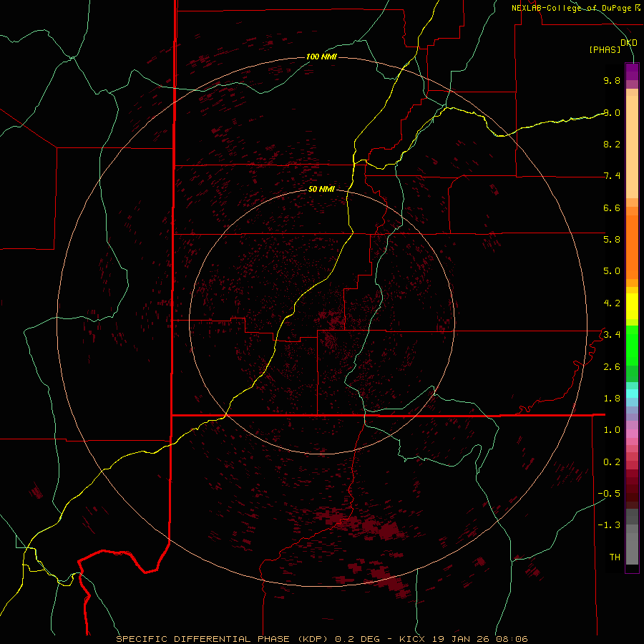
Task: Click the 6.6 scale value label
Action: pyautogui.click(x=612, y=208)
